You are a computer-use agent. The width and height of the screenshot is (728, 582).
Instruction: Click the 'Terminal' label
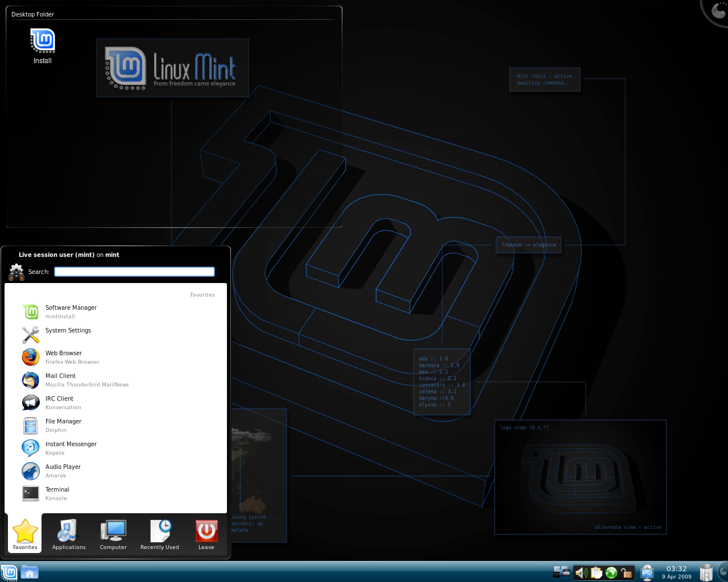click(x=57, y=489)
